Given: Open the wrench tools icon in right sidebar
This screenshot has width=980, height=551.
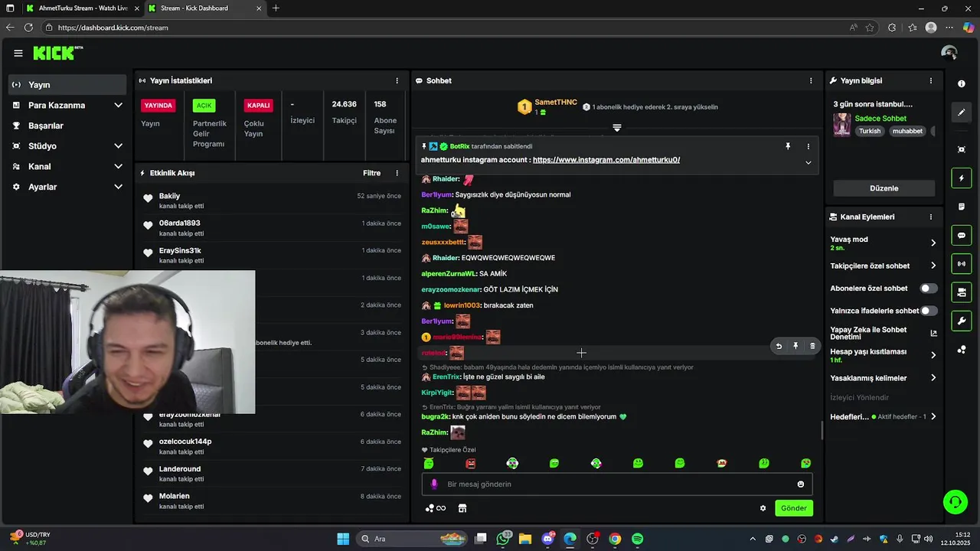Looking at the screenshot, I should coord(962,321).
